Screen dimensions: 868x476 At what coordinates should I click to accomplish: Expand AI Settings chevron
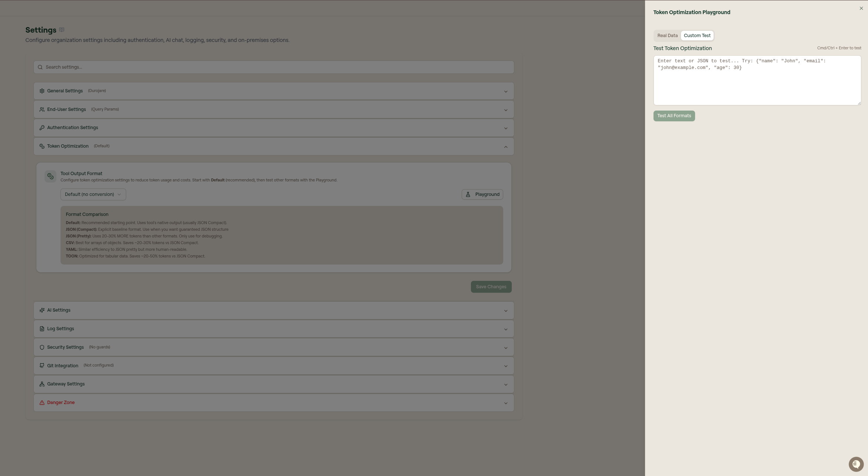pyautogui.click(x=505, y=311)
